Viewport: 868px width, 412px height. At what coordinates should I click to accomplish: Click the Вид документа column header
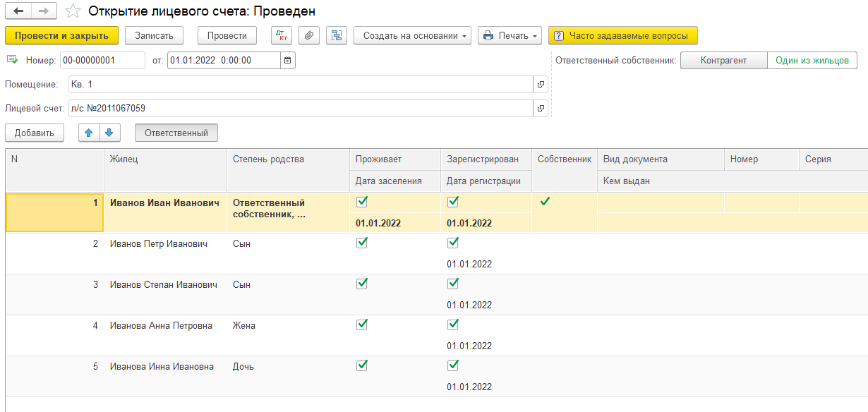click(x=661, y=159)
